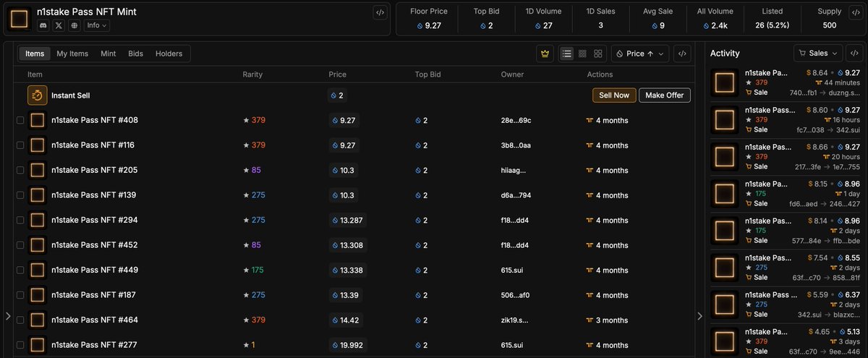
Task: Open the Price sort dropdown
Action: click(640, 54)
